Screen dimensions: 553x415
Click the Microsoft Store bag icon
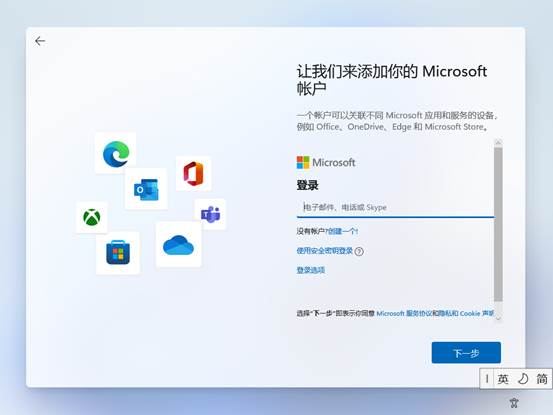(118, 252)
